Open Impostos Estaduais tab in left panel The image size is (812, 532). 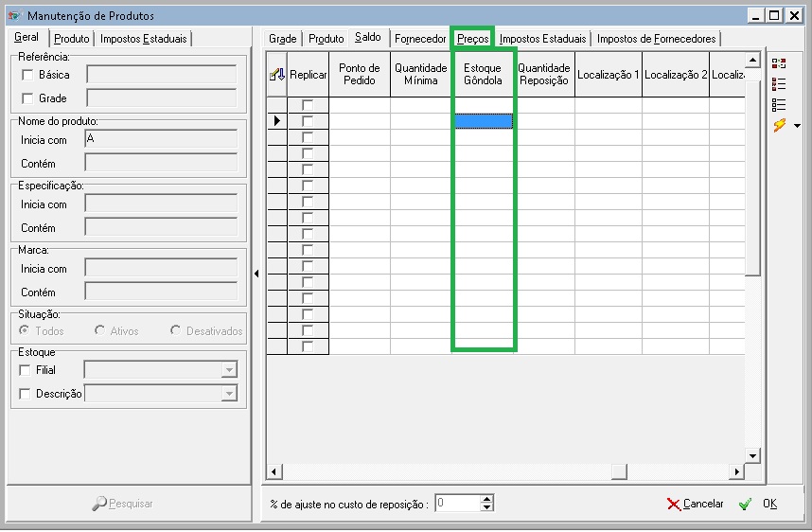tap(144, 39)
